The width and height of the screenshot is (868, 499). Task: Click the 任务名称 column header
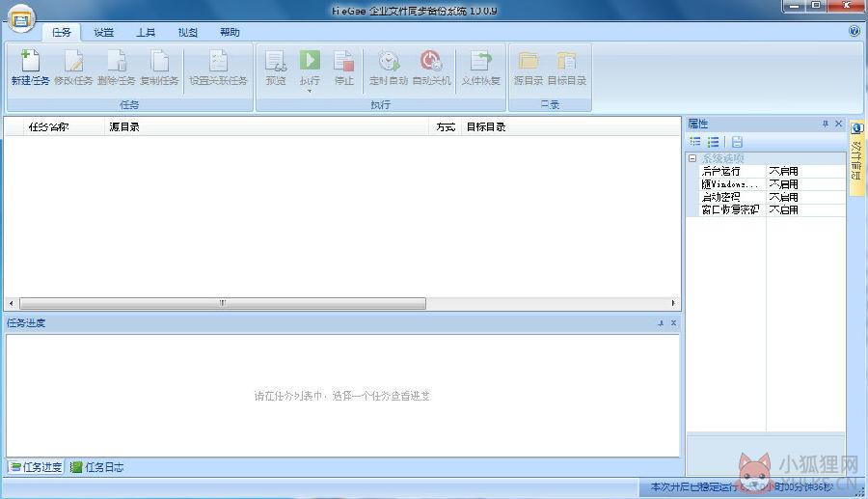pos(63,126)
